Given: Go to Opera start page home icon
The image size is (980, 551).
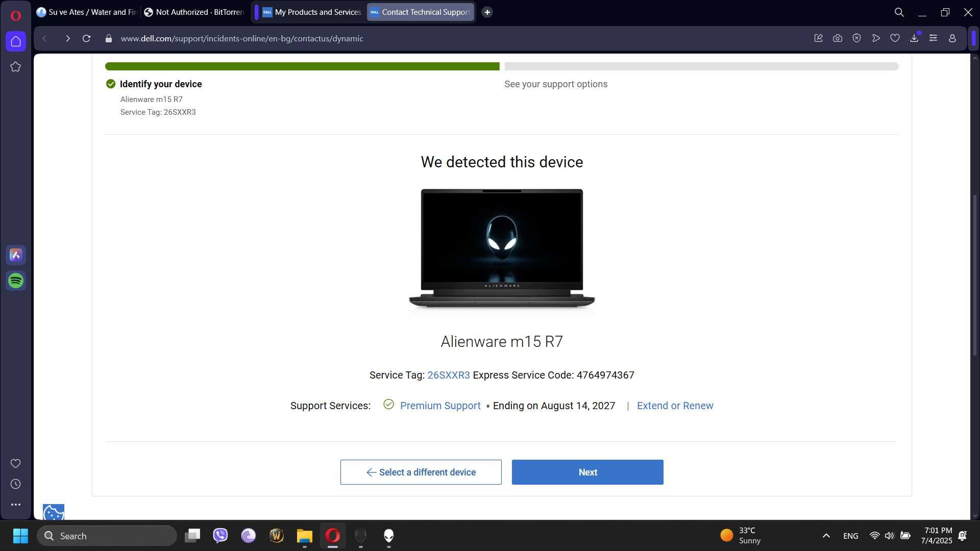Looking at the screenshot, I should click(x=16, y=41).
